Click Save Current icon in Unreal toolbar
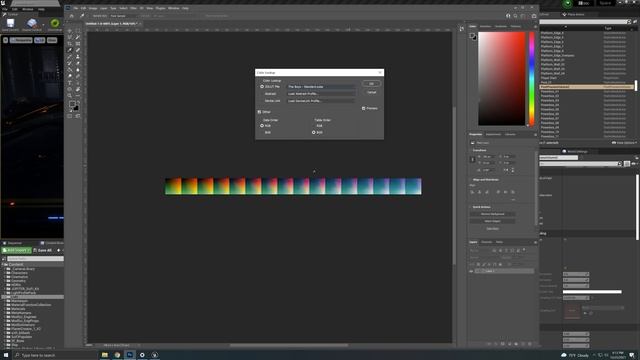 (x=11, y=24)
